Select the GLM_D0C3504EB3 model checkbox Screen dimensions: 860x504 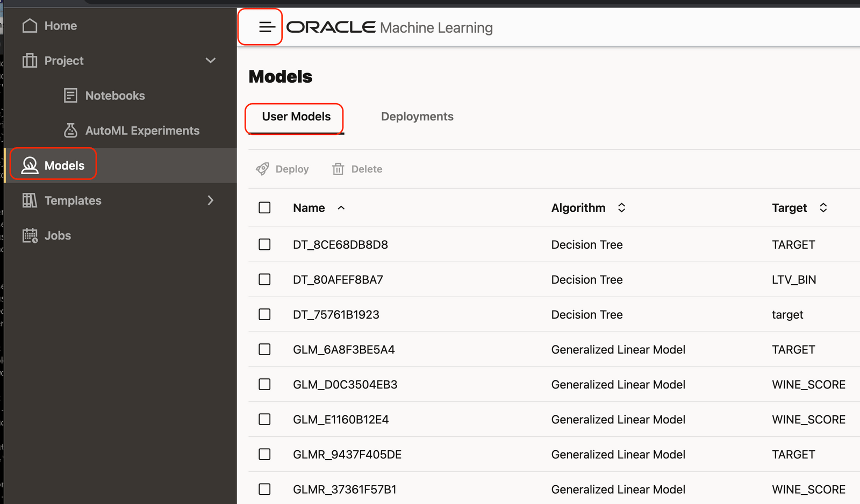(264, 384)
